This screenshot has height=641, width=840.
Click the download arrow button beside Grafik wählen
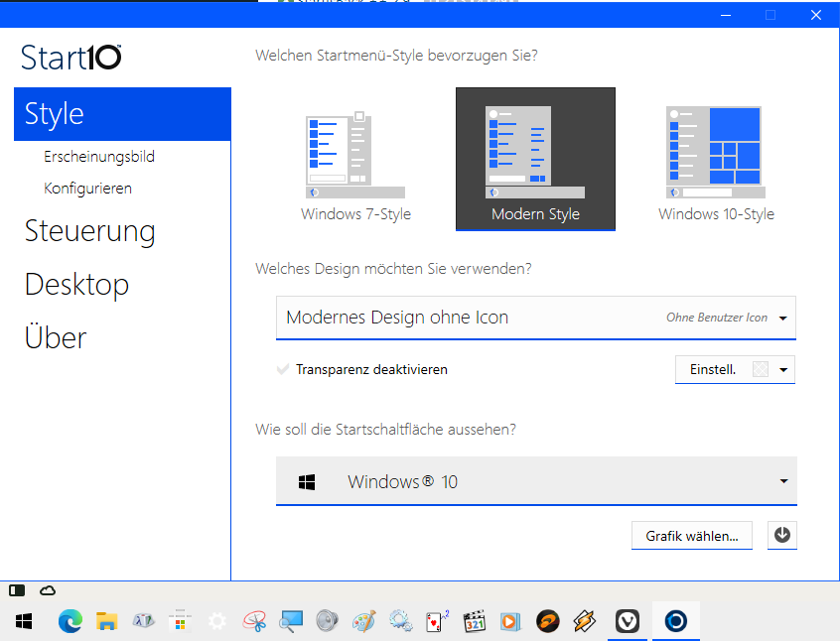(782, 535)
